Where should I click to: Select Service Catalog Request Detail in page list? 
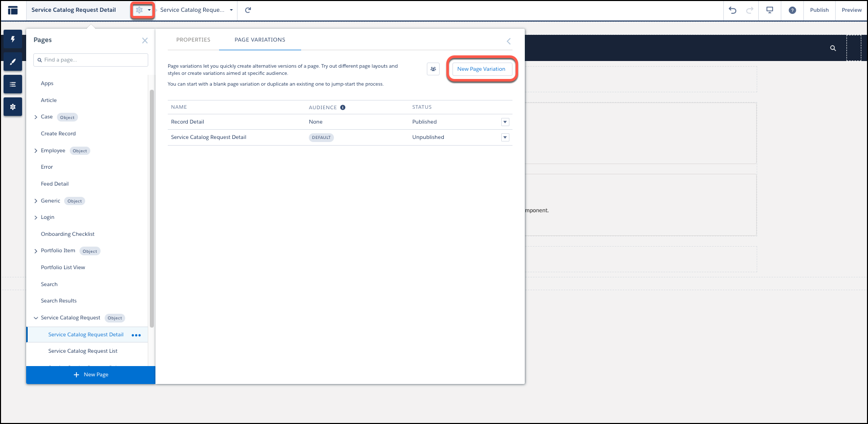click(86, 335)
